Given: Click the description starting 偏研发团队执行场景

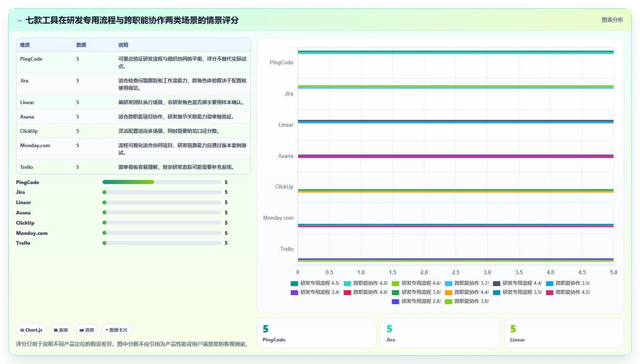Looking at the screenshot, I should (182, 102).
